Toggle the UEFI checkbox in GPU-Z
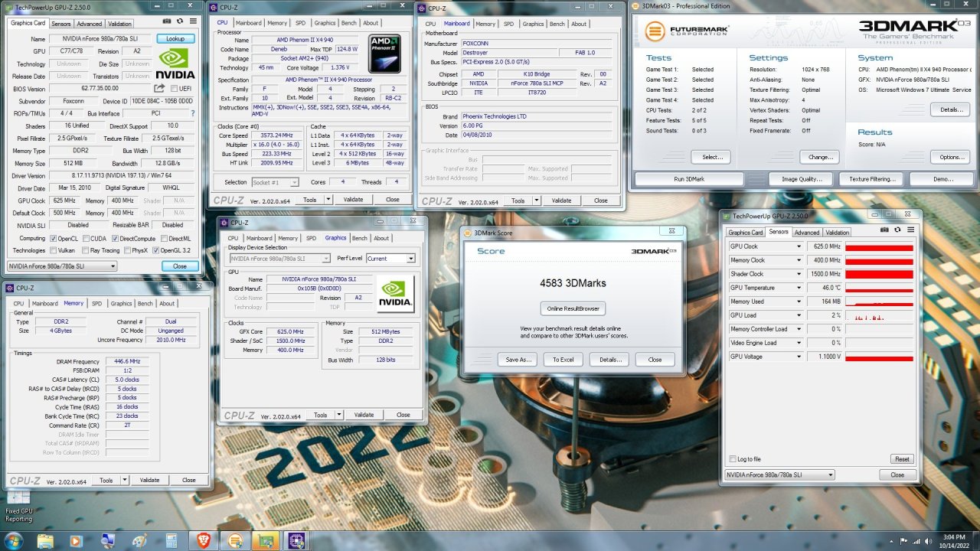This screenshot has width=980, height=551. pos(174,89)
